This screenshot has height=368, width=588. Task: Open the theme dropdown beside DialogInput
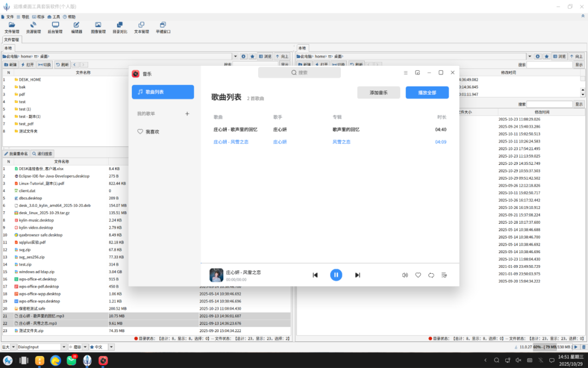78,347
